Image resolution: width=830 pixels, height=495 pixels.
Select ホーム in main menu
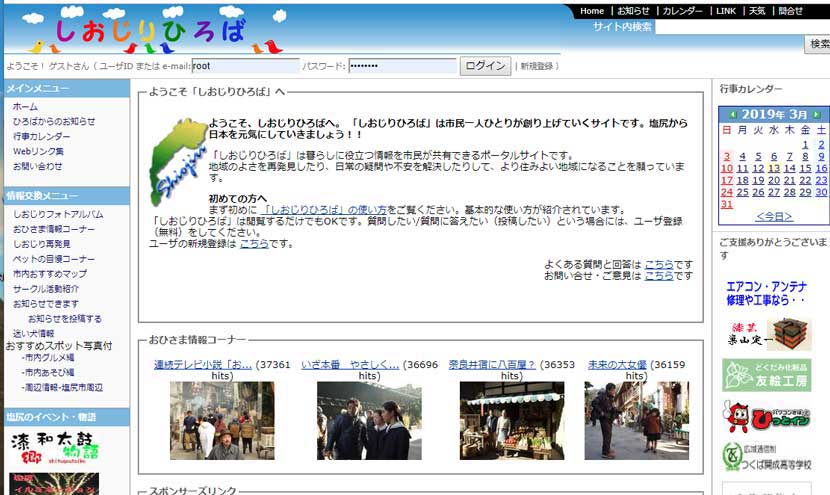pos(25,107)
